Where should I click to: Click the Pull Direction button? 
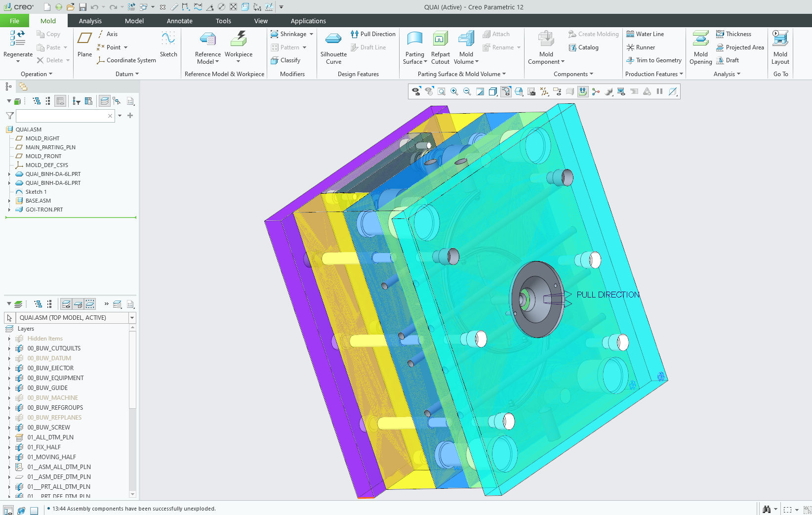(373, 34)
